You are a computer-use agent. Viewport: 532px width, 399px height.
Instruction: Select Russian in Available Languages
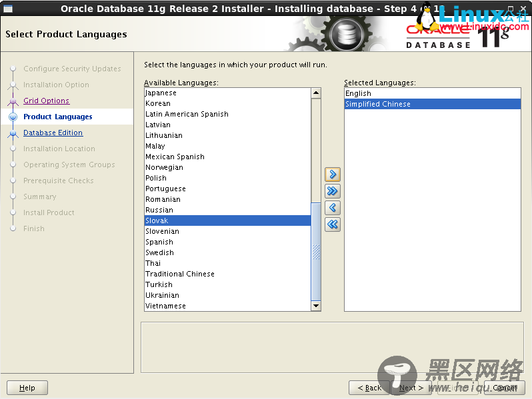point(227,210)
